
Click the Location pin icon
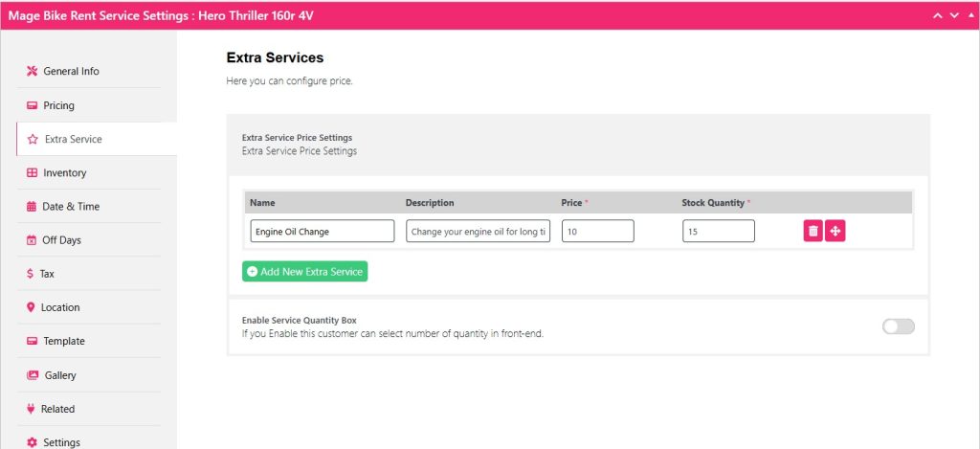pyautogui.click(x=32, y=307)
